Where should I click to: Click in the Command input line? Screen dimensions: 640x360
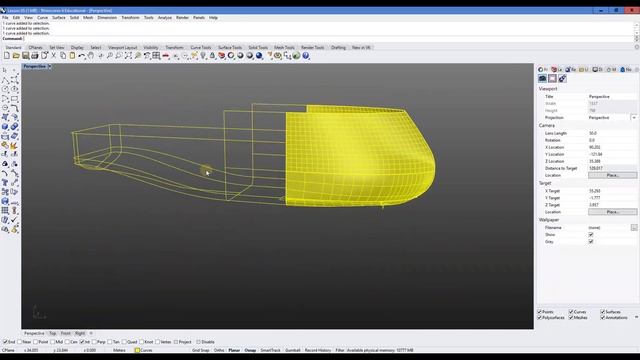point(327,39)
